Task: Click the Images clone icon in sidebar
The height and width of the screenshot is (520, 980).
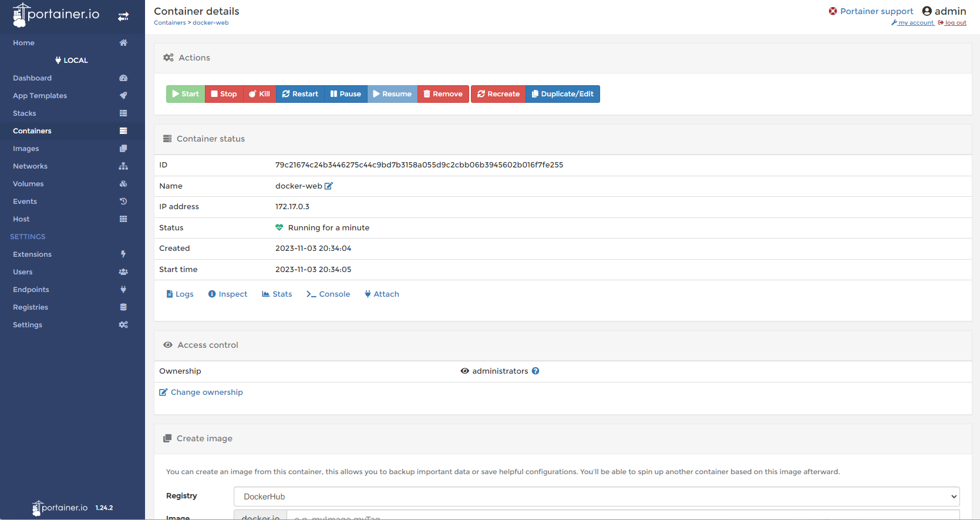Action: coord(123,149)
